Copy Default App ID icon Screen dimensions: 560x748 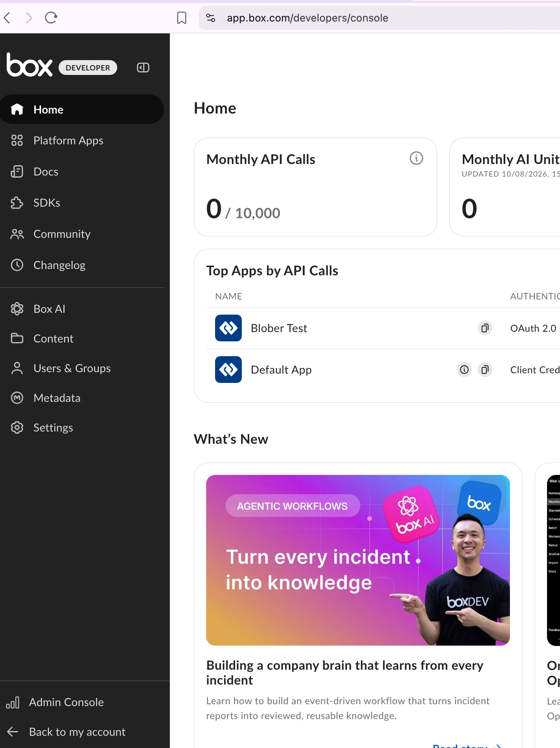(x=485, y=370)
